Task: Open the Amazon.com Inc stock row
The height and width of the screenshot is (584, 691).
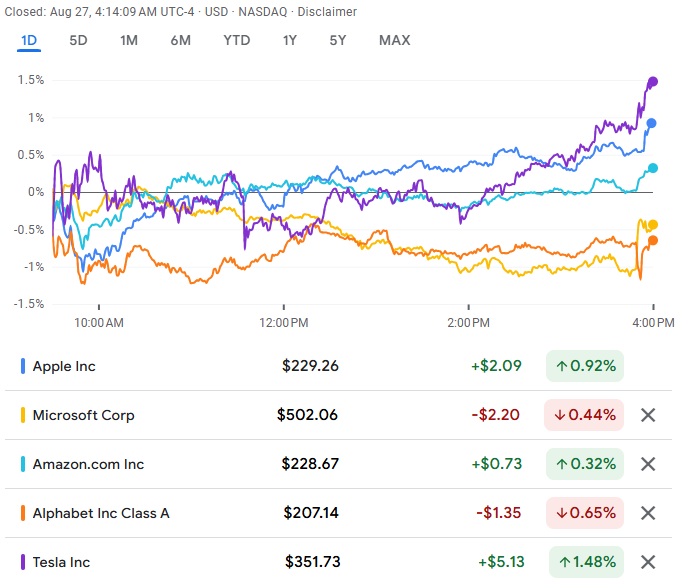Action: pos(338,464)
